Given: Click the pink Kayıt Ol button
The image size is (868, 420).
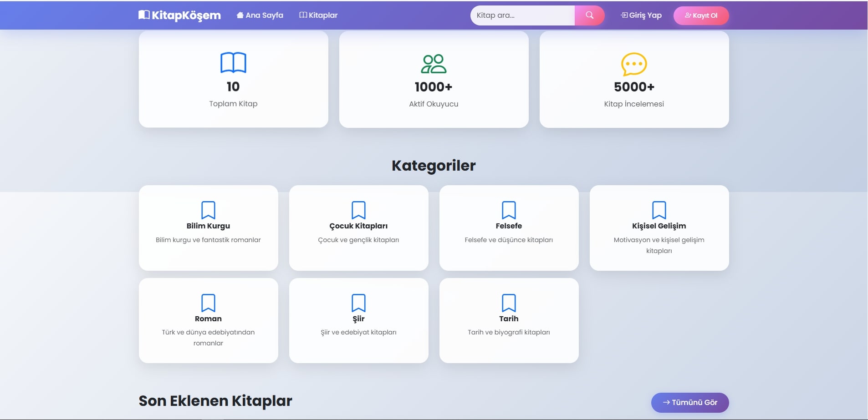Looking at the screenshot, I should [701, 15].
